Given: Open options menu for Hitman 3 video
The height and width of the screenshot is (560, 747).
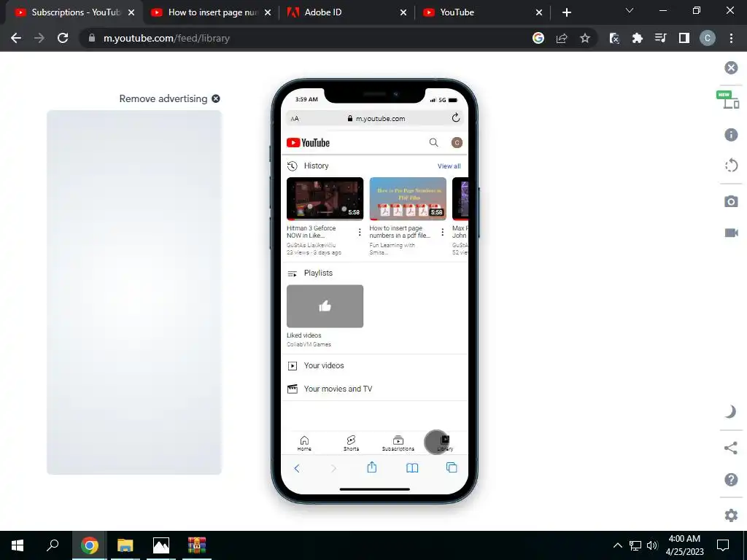Looking at the screenshot, I should pyautogui.click(x=360, y=232).
